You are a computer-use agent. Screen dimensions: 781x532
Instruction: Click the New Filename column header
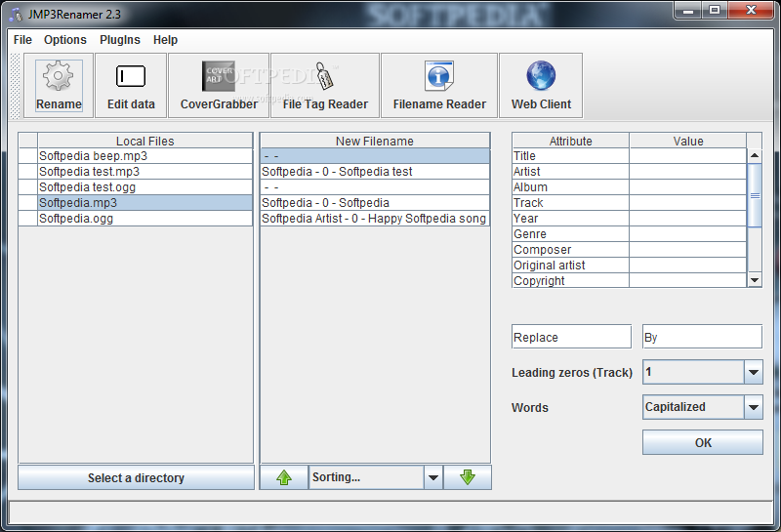[x=375, y=141]
